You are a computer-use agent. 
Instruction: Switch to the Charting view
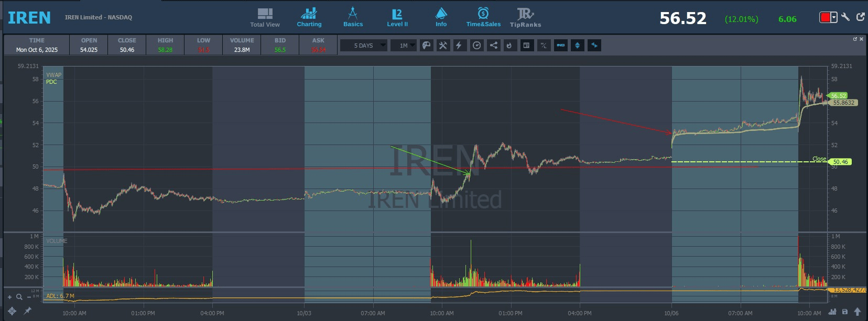pyautogui.click(x=309, y=18)
